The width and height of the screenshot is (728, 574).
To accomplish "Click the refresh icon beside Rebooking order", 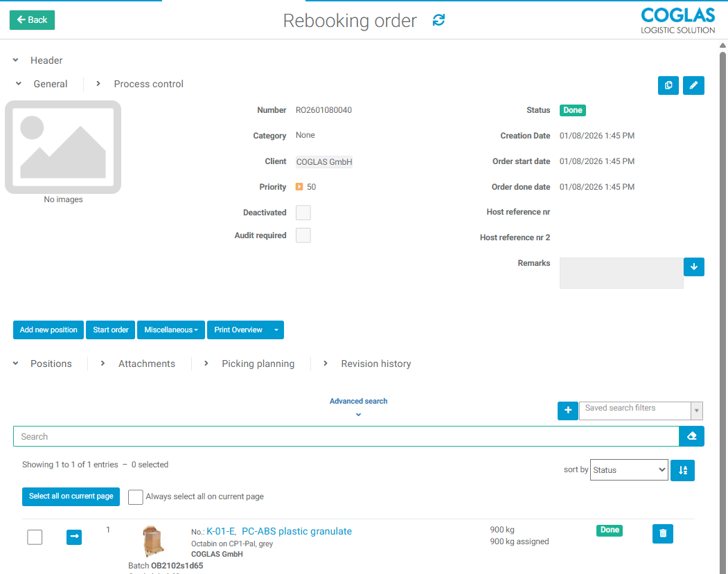I will 438,20.
